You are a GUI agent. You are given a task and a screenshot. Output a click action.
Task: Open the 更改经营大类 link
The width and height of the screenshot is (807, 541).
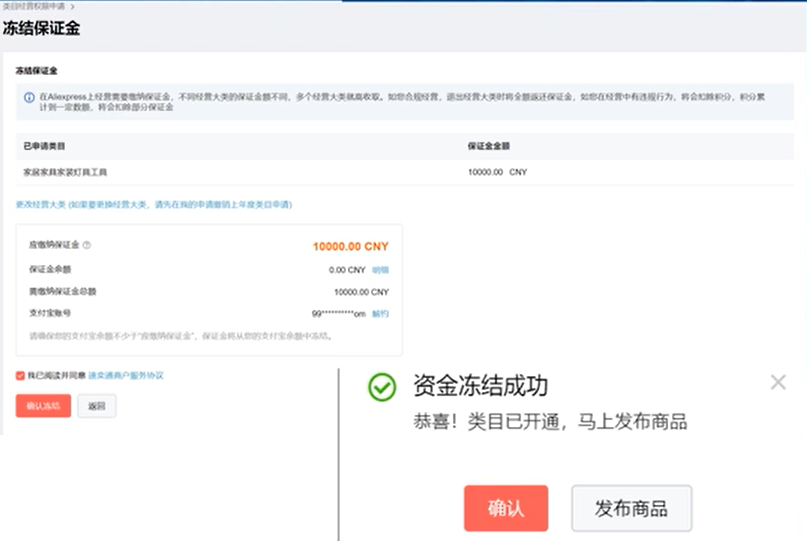coord(154,204)
